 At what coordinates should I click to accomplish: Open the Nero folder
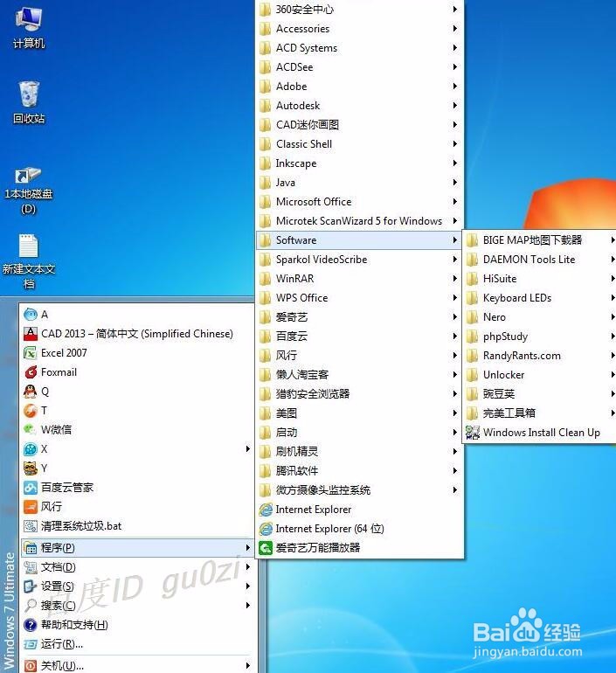(540, 317)
